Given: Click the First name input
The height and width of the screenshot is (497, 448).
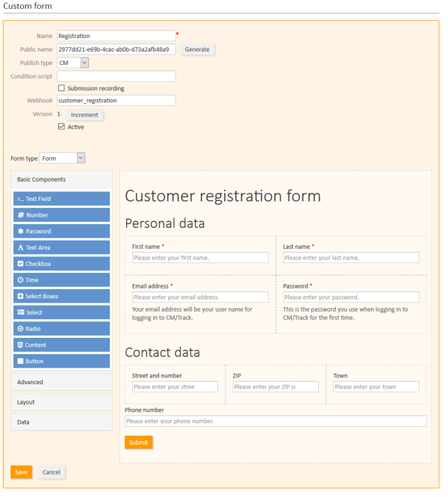Looking at the screenshot, I should click(200, 258).
